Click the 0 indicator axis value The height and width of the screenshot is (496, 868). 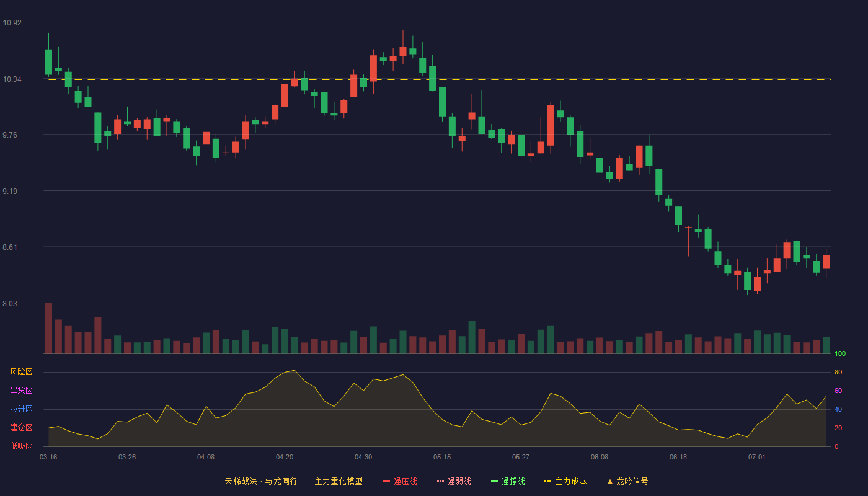[836, 446]
